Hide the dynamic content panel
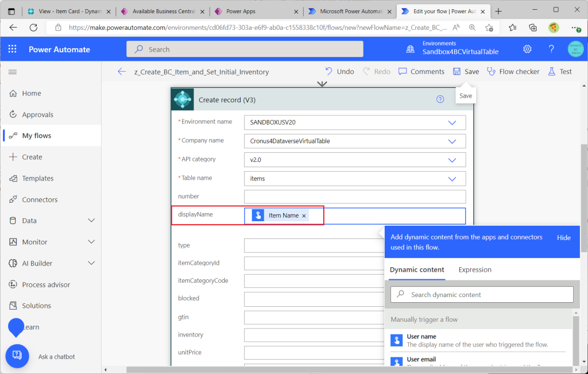Viewport: 588px width, 374px height. coord(564,237)
